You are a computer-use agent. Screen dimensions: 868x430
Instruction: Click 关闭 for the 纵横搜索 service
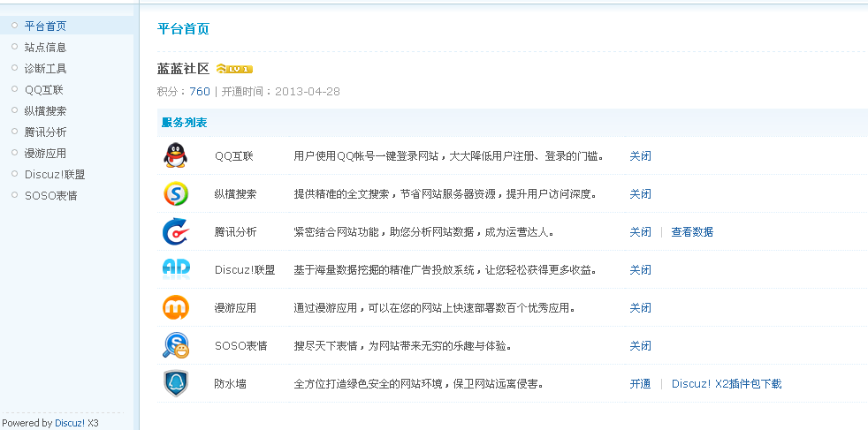[640, 194]
